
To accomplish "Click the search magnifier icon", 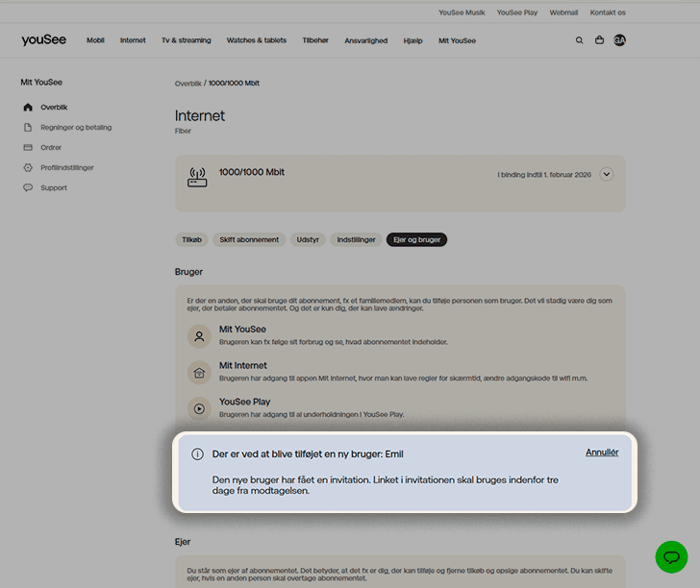I will point(579,40).
